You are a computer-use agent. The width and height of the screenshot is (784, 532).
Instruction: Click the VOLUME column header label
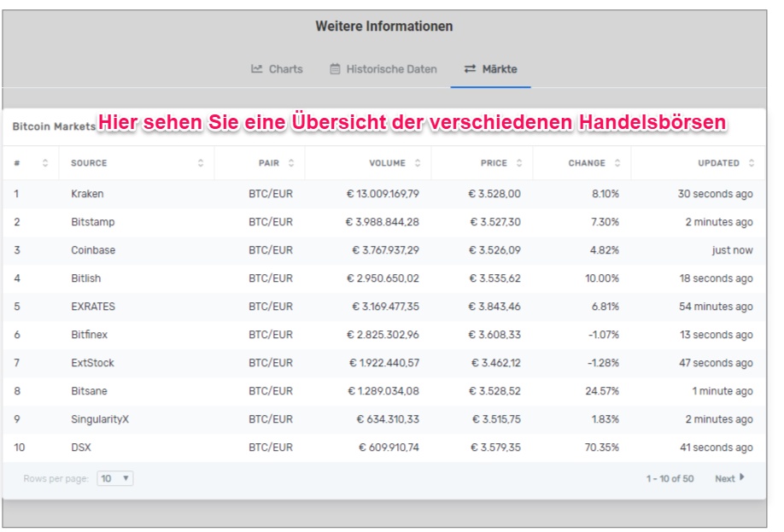(x=388, y=163)
